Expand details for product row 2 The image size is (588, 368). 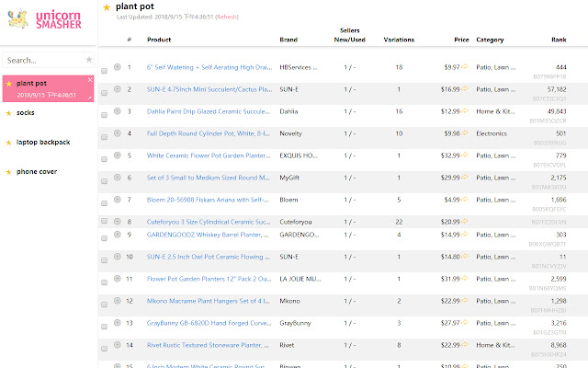click(117, 88)
